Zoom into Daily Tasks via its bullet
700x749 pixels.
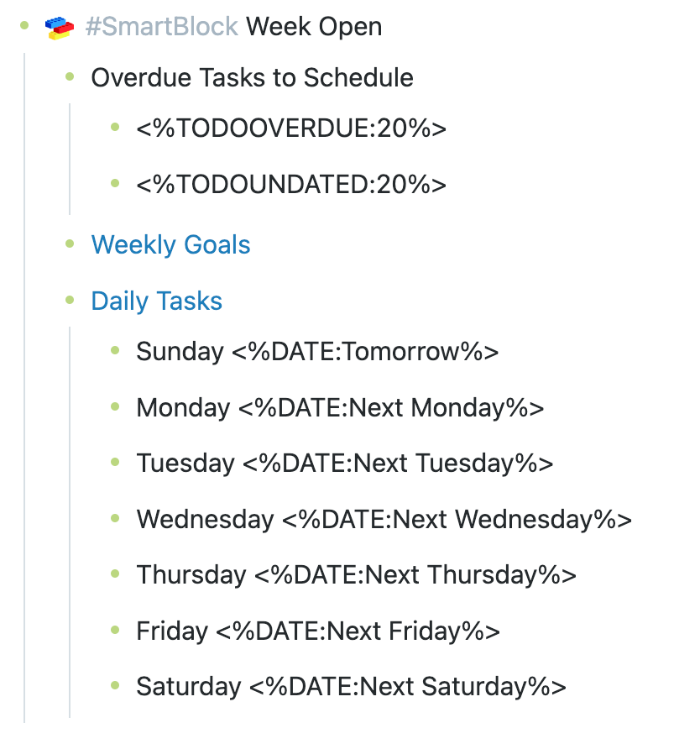[70, 301]
